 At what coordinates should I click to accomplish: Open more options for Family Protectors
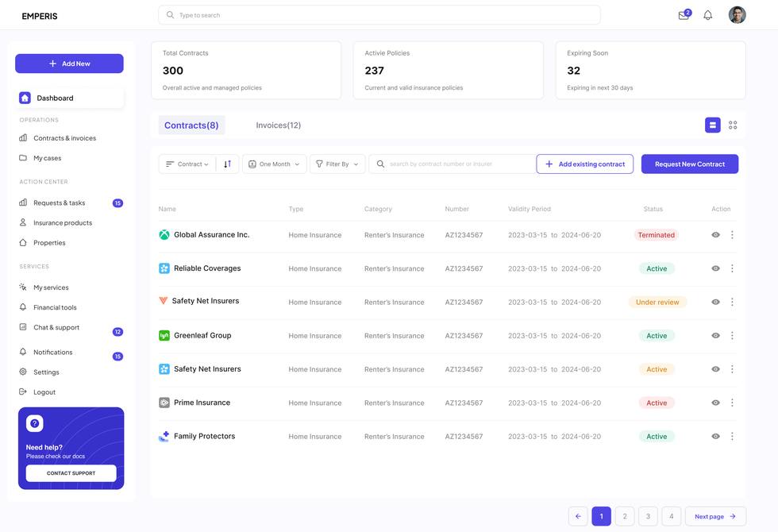[x=732, y=436]
